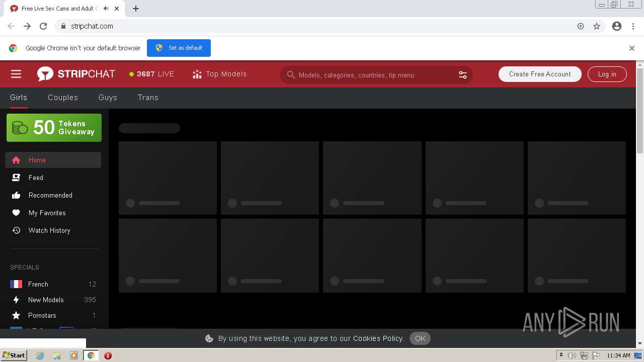Open Action Center flag icon
The height and width of the screenshot is (362, 644).
pos(596,355)
